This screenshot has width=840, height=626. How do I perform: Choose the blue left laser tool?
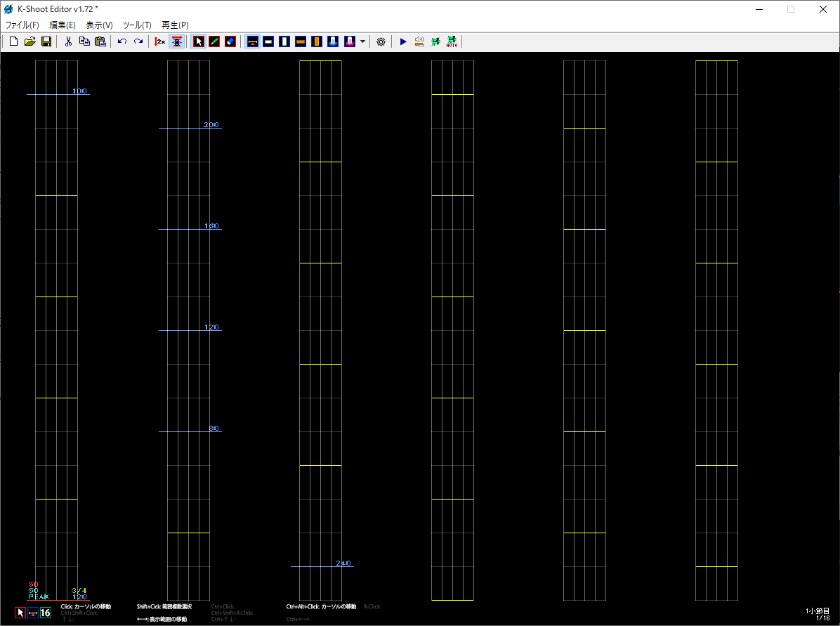333,41
